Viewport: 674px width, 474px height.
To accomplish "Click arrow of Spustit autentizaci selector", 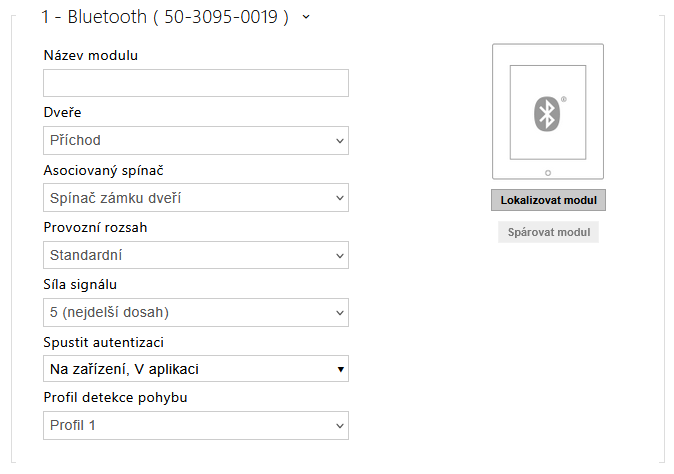I will coord(340,370).
